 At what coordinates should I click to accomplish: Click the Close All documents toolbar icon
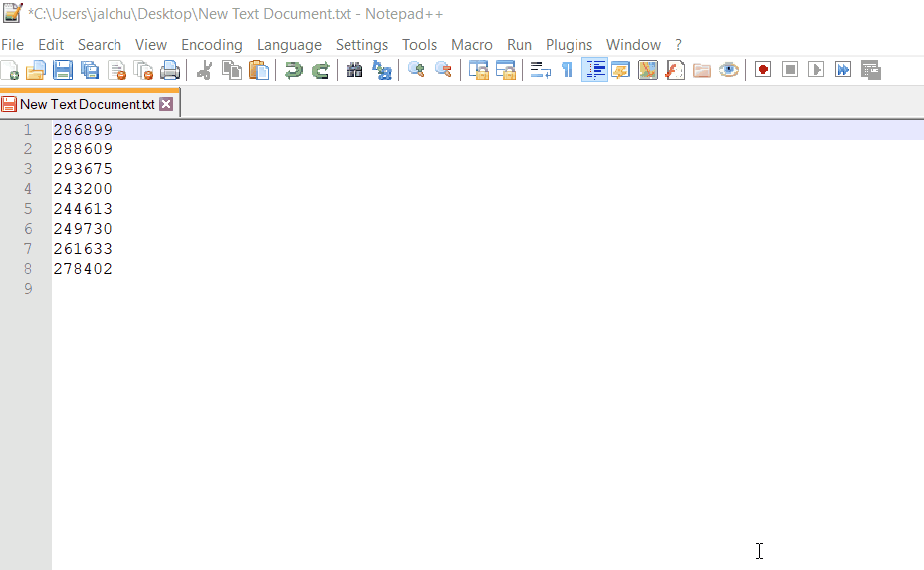(143, 70)
